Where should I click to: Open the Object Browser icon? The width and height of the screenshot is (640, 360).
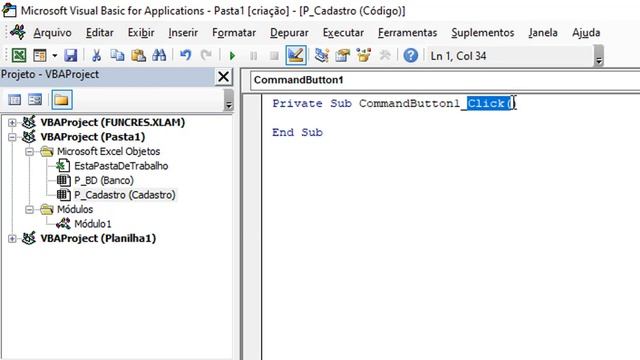pyautogui.click(x=364, y=55)
